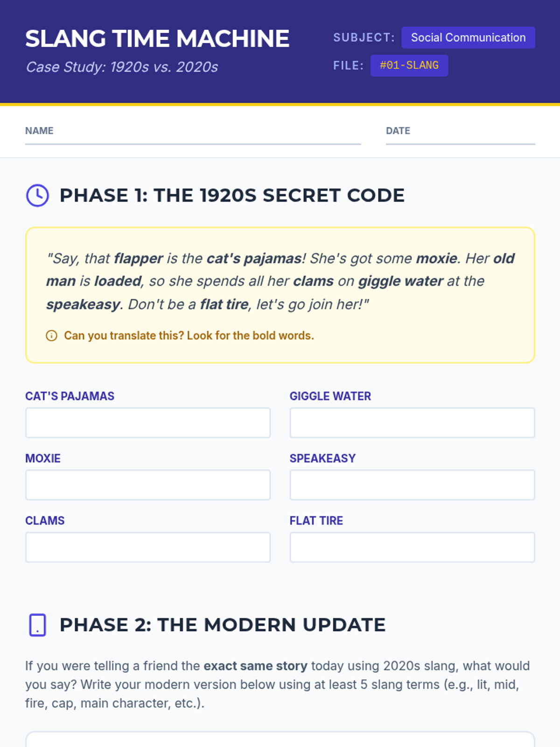Focus the Date input line

point(460,136)
